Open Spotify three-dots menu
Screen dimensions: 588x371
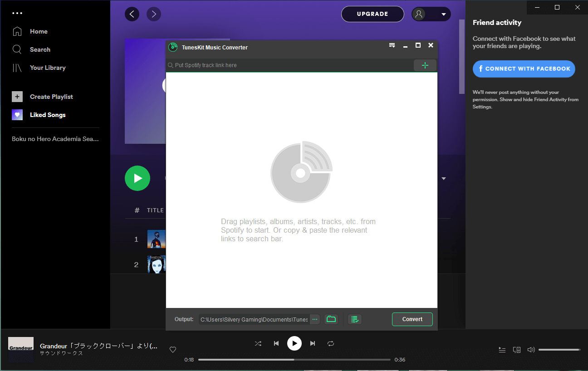point(17,13)
